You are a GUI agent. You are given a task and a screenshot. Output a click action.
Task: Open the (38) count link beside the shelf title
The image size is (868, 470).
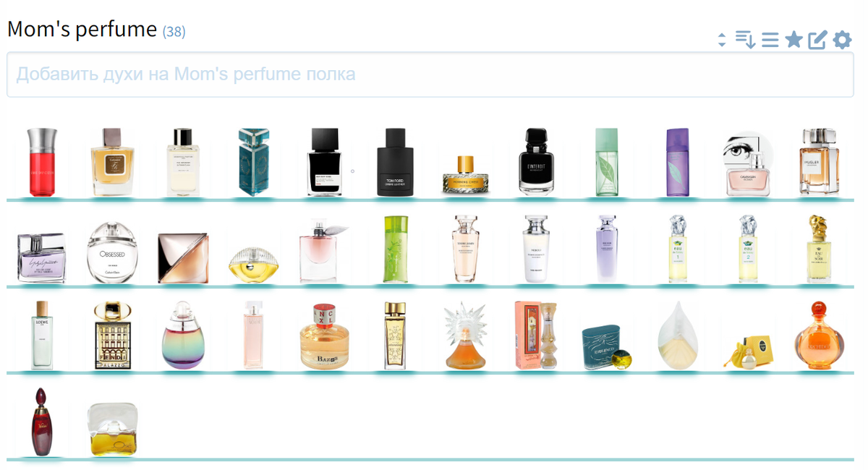click(174, 32)
